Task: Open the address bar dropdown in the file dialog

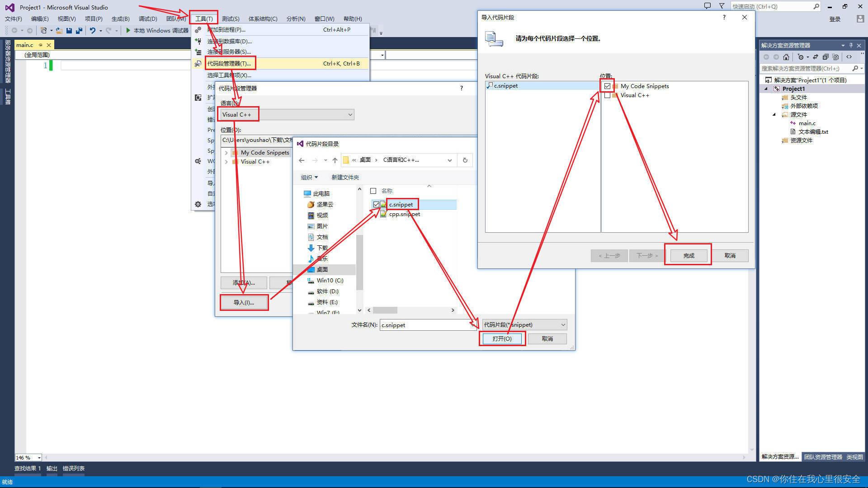Action: click(x=449, y=160)
